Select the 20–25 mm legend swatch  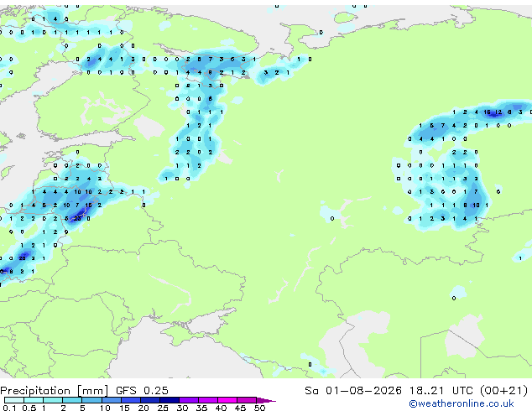tap(149, 400)
